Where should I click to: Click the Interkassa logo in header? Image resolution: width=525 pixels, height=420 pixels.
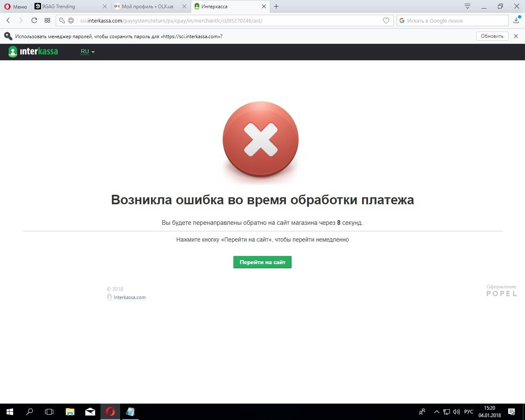point(33,52)
